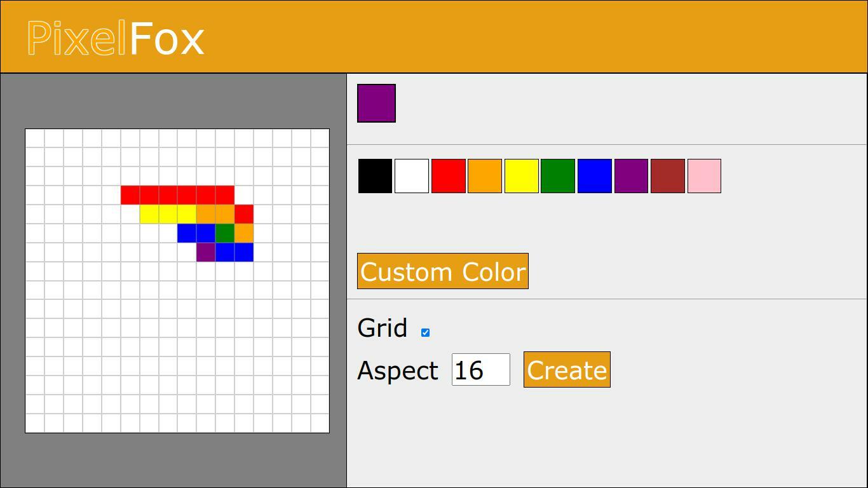Click the current color preview square

pos(376,102)
